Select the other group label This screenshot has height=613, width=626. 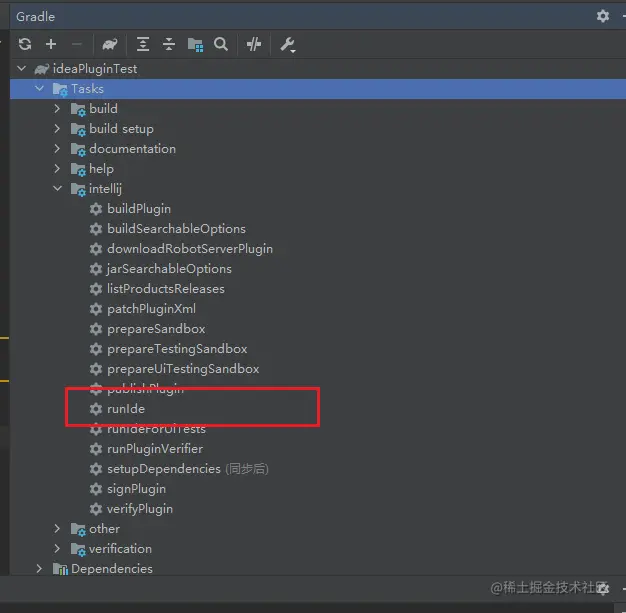point(104,529)
